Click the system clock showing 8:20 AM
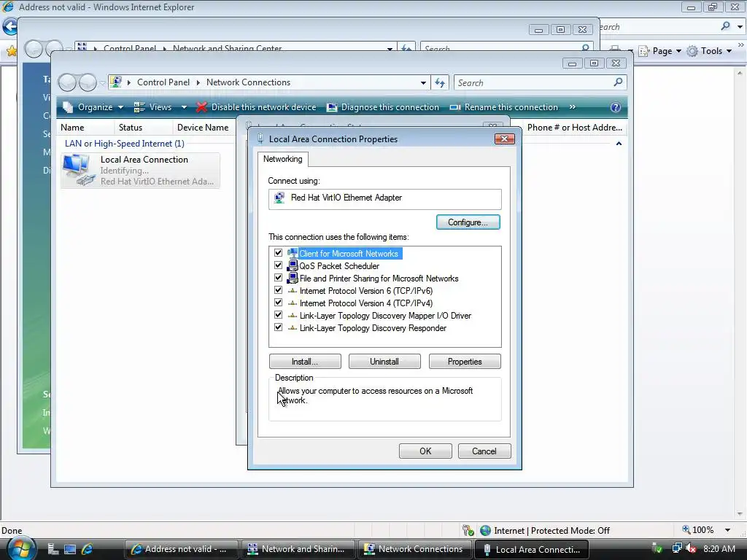 click(x=719, y=549)
